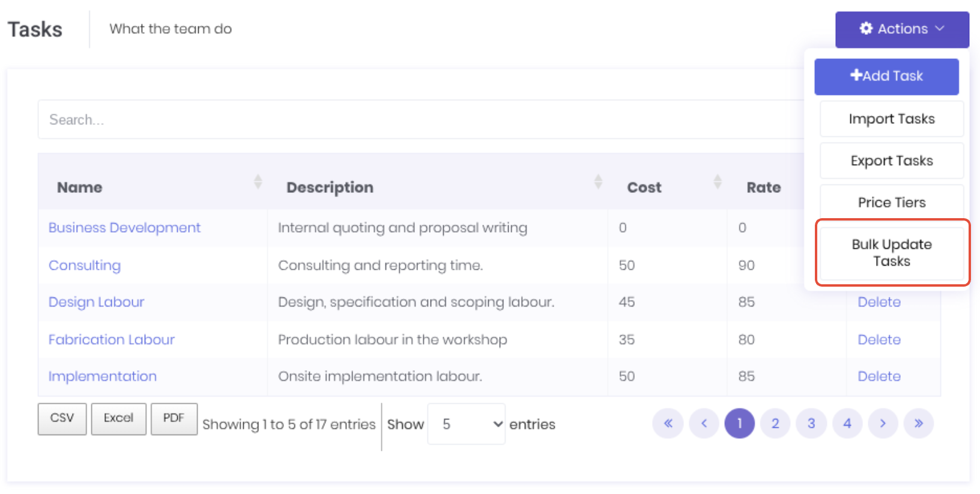The height and width of the screenshot is (494, 980).
Task: Click Design Labour cost value 45
Action: click(627, 302)
